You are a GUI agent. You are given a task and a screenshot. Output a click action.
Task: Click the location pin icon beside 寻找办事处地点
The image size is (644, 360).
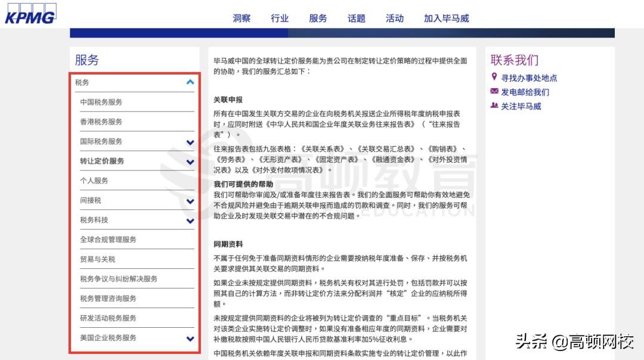point(494,77)
